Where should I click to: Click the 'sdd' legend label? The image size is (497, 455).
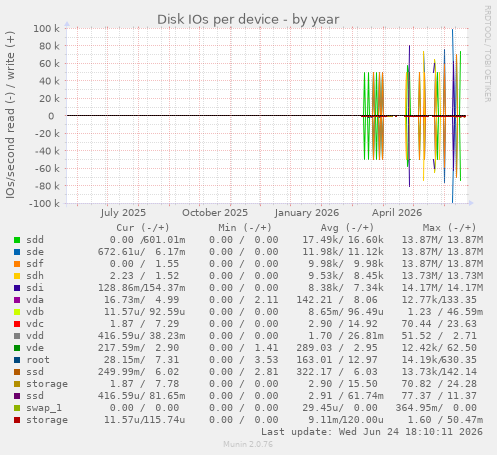coord(35,240)
